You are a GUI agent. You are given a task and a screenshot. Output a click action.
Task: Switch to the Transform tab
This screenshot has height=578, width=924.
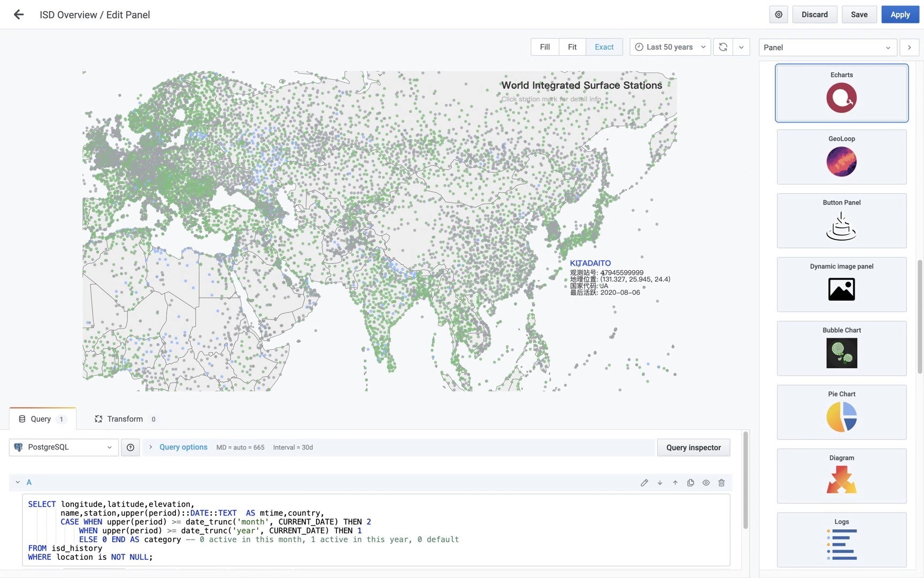(126, 419)
